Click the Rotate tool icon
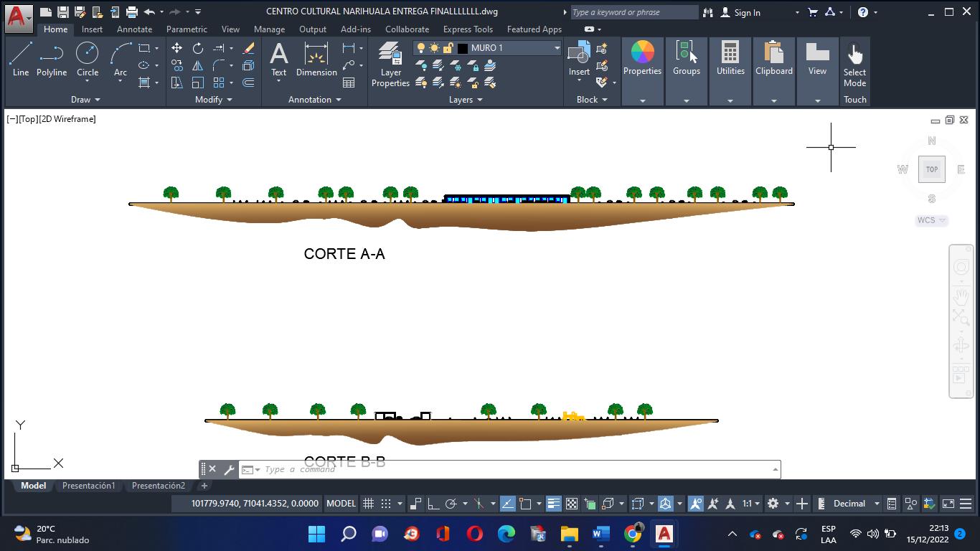This screenshot has height=551, width=980. point(198,48)
